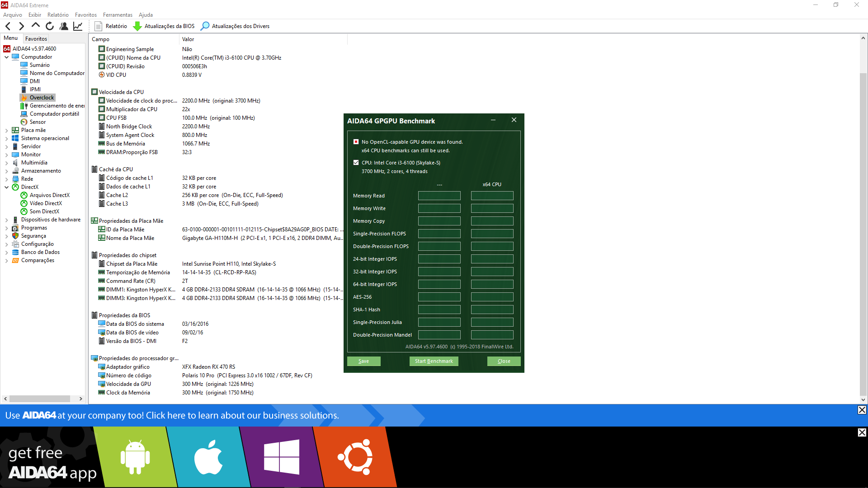This screenshot has height=488, width=868.
Task: Click the Up level arrow icon
Action: [x=35, y=26]
